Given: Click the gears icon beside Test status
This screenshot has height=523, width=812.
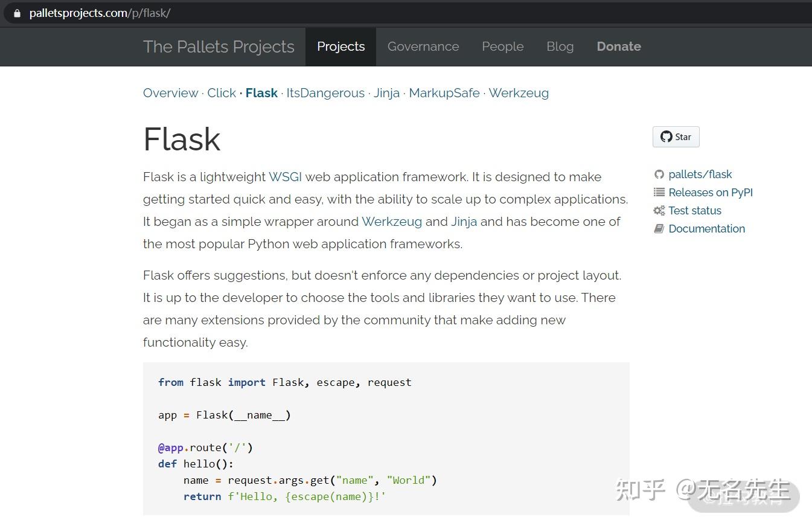Looking at the screenshot, I should pyautogui.click(x=659, y=210).
